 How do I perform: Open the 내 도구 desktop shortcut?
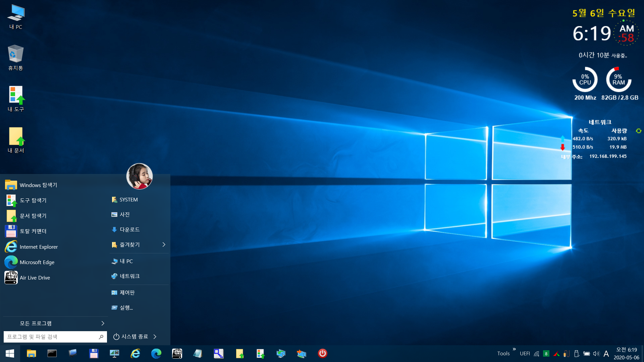[16, 99]
